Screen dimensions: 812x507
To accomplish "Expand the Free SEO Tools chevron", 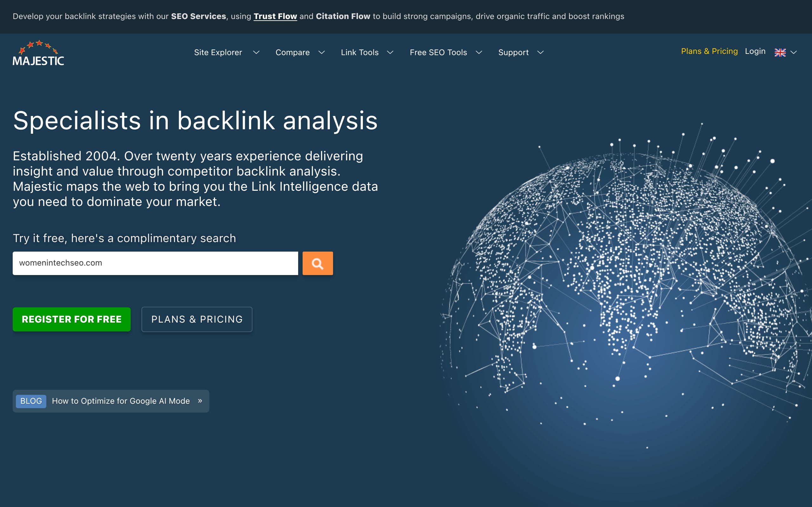I will tap(479, 52).
